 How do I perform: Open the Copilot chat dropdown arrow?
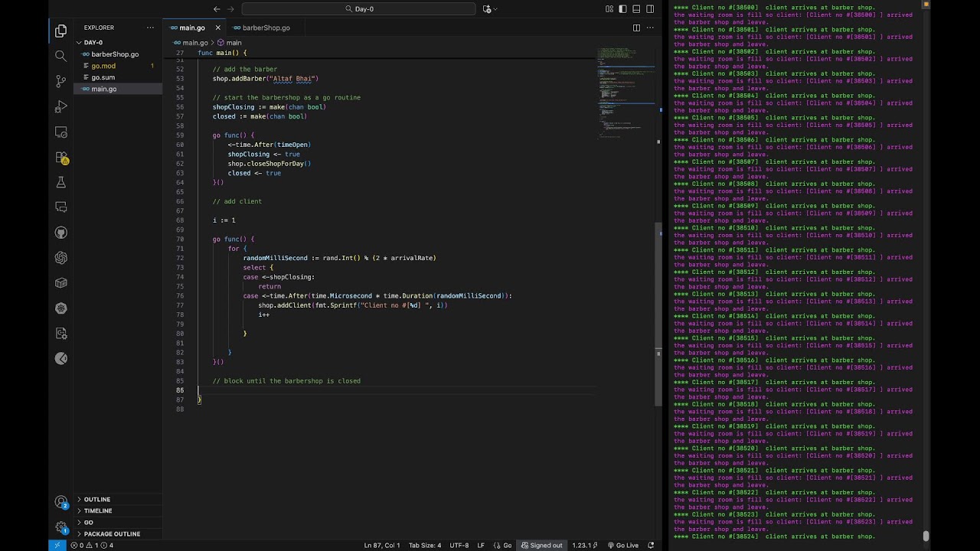click(495, 9)
